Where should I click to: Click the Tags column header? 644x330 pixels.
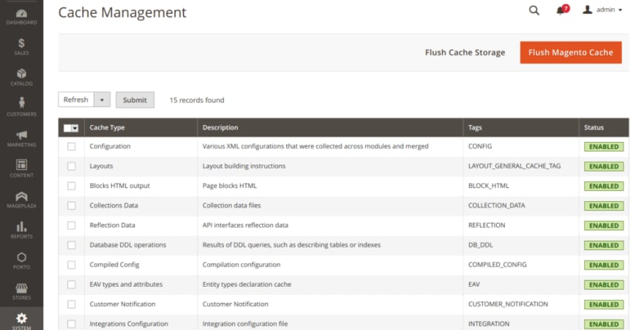[521, 127]
